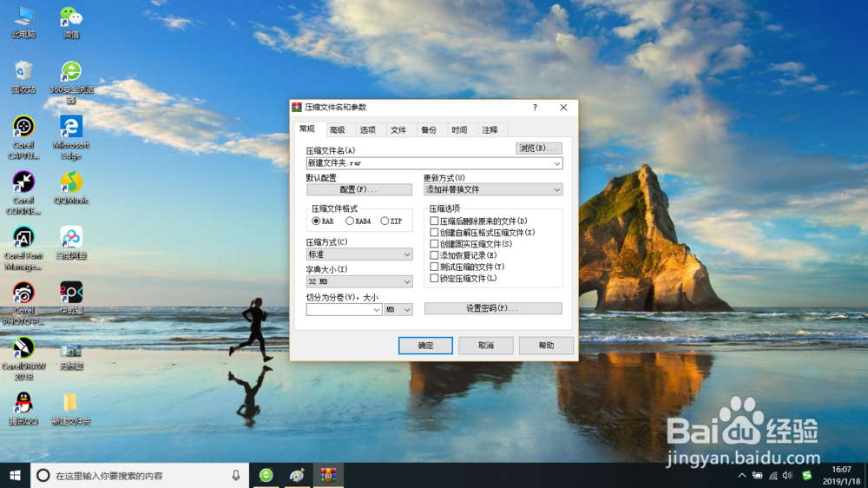Screen dimensions: 868x488
Task: Select the 无标题 image file icon
Action: coord(71,356)
